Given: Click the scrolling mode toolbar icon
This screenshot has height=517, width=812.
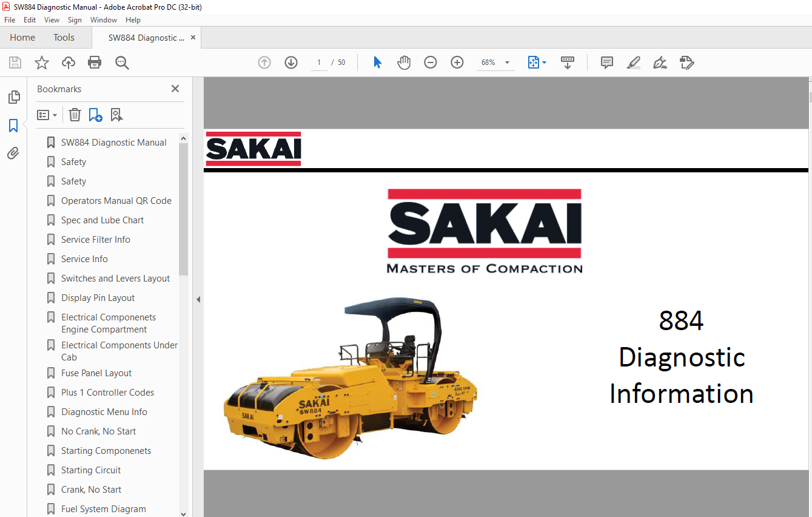Looking at the screenshot, I should [x=568, y=63].
